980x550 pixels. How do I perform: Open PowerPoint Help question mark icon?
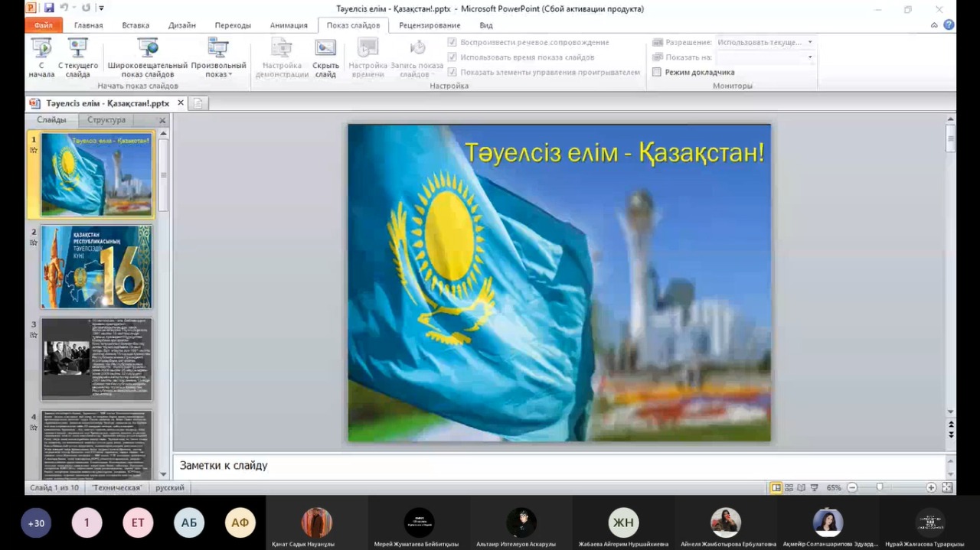pos(949,25)
